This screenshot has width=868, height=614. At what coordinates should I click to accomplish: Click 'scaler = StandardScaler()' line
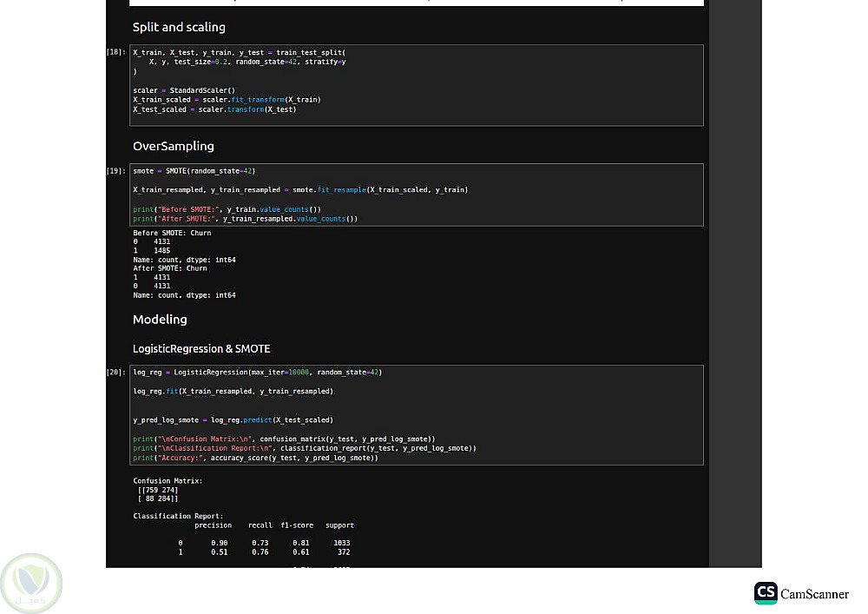pos(184,90)
